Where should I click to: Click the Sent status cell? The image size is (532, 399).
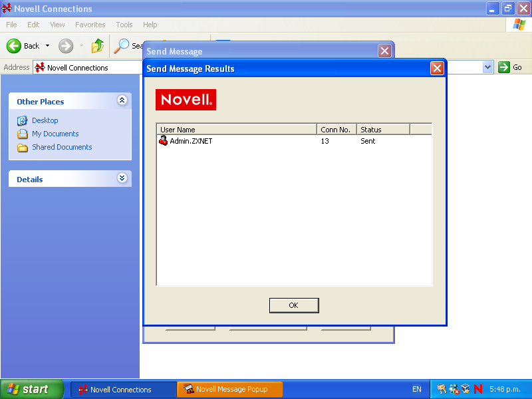[368, 141]
